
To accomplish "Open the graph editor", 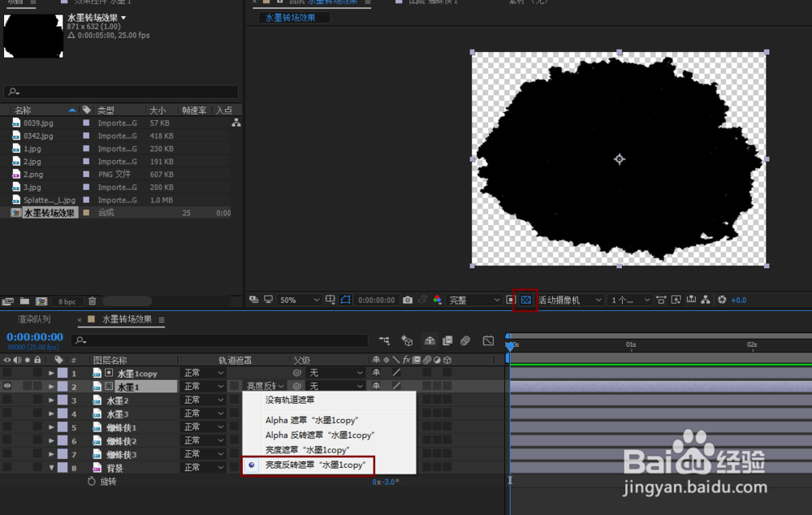I will tap(488, 340).
